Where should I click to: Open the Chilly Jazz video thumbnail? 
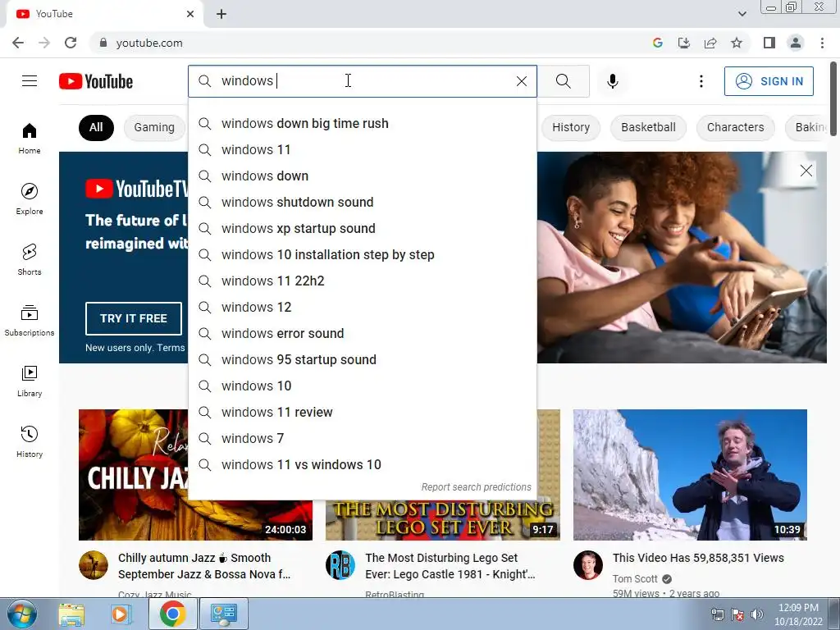(134, 475)
